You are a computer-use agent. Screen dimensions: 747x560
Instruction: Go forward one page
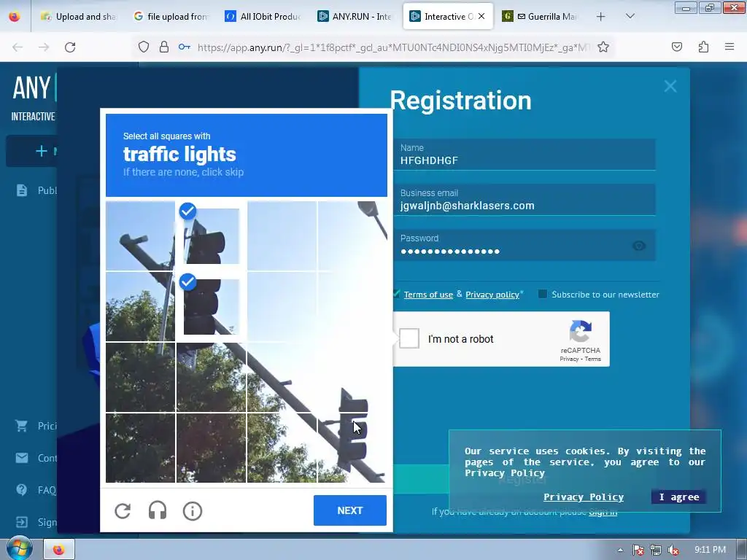coord(44,47)
